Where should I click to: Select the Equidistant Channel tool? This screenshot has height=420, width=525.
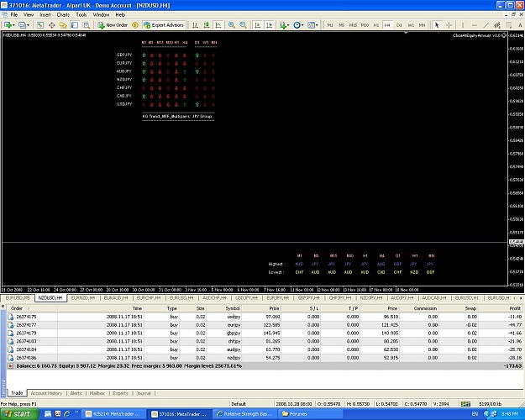tap(497, 25)
